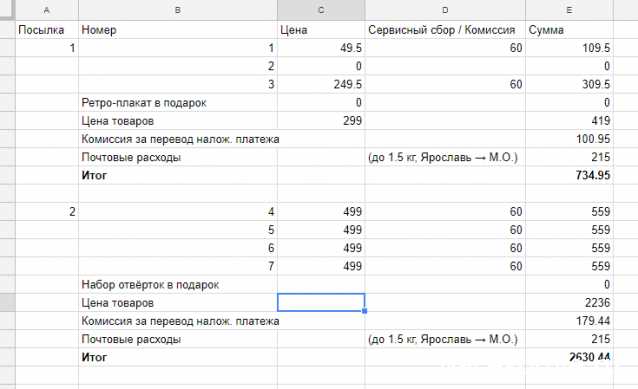The height and width of the screenshot is (389, 638).
Task: Select item number 4 cell
Action: tap(178, 212)
